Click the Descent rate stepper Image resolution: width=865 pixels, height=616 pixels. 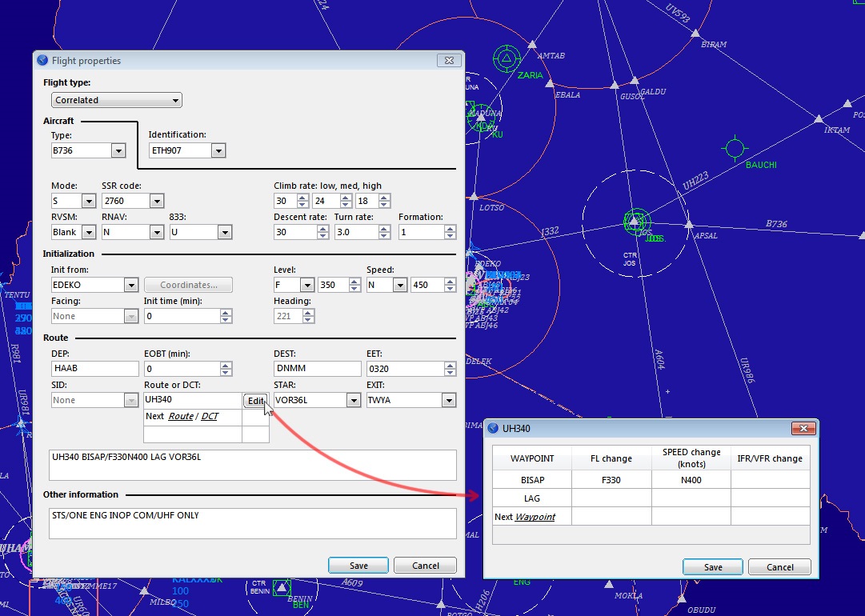pyautogui.click(x=322, y=232)
